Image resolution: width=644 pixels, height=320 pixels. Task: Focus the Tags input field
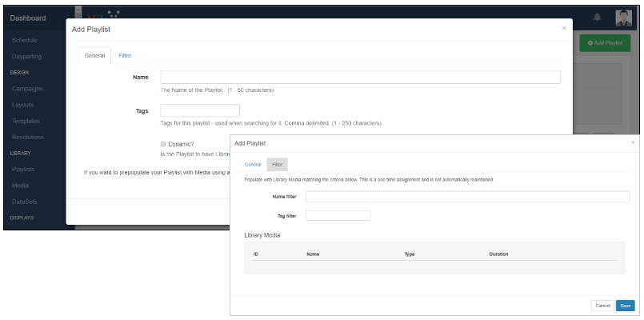click(x=200, y=110)
